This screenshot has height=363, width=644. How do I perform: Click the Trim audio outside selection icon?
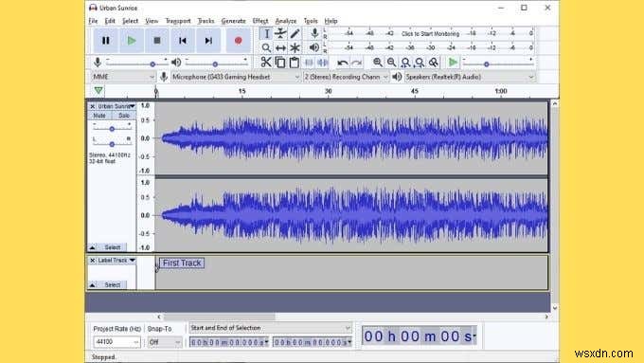[309, 63]
